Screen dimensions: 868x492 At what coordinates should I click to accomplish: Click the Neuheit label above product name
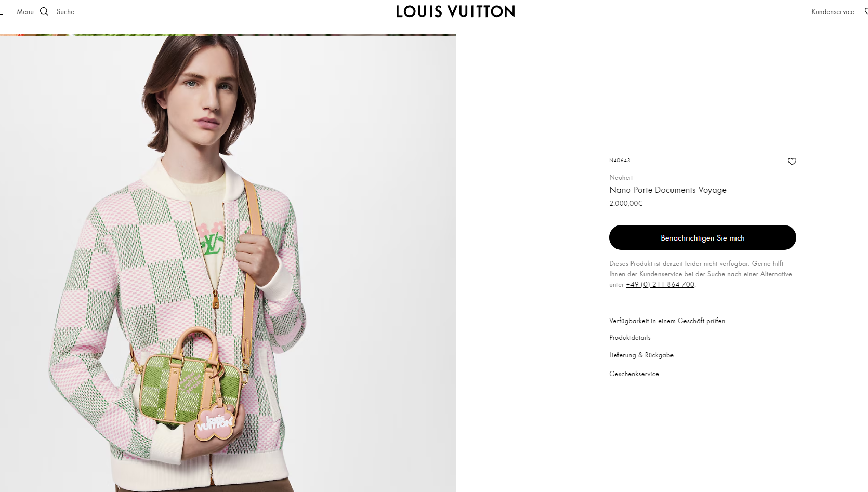point(621,177)
